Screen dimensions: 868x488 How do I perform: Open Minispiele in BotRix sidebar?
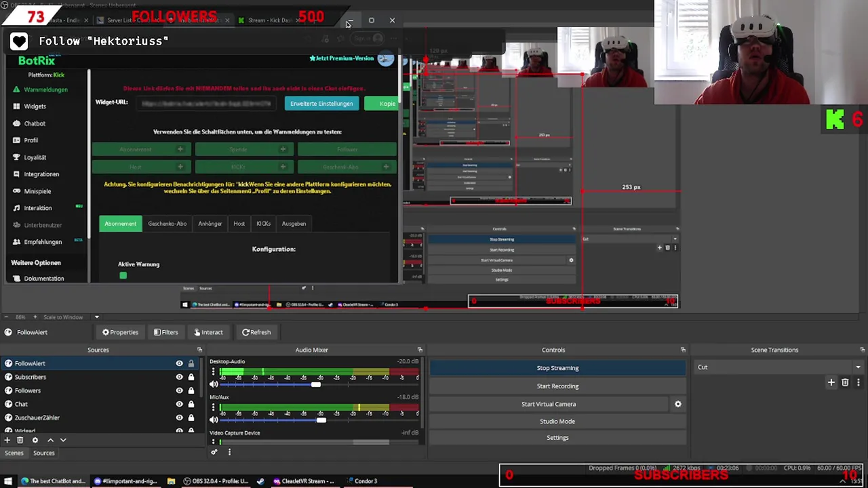point(37,191)
